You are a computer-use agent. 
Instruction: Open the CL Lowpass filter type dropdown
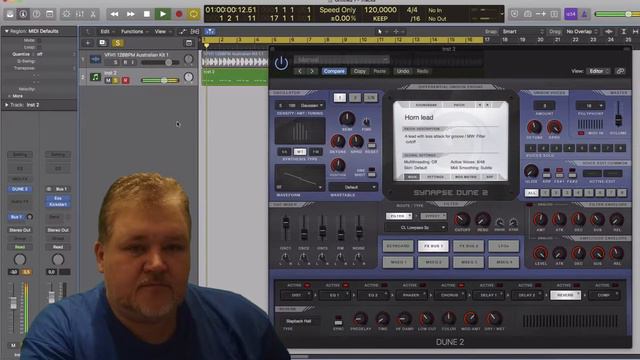(x=416, y=227)
